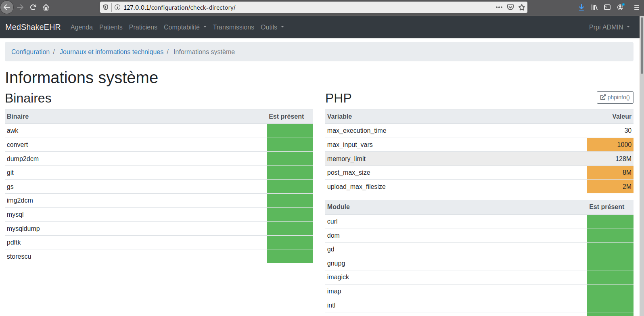Image resolution: width=644 pixels, height=316 pixels.
Task: Follow the Configuration breadcrumb link
Action: pyautogui.click(x=30, y=52)
